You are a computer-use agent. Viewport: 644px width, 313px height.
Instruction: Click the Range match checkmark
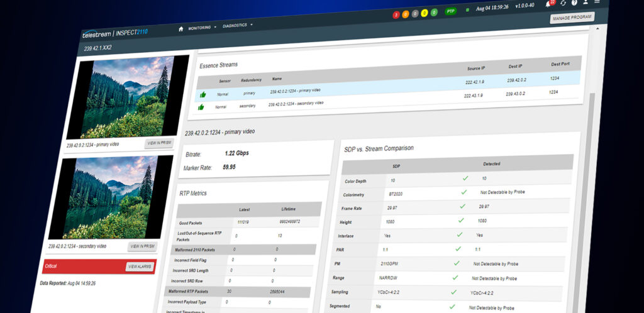click(455, 277)
